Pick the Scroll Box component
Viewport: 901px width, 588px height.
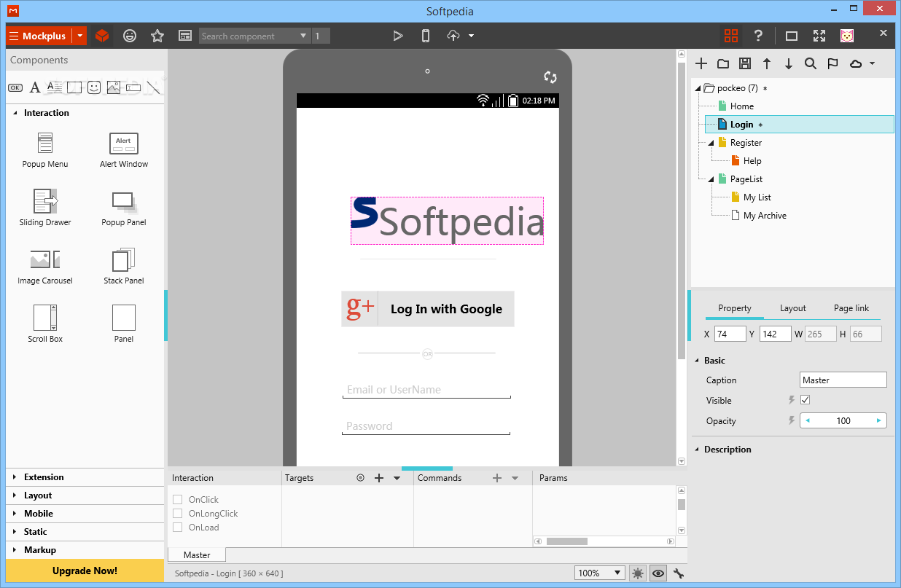(45, 324)
